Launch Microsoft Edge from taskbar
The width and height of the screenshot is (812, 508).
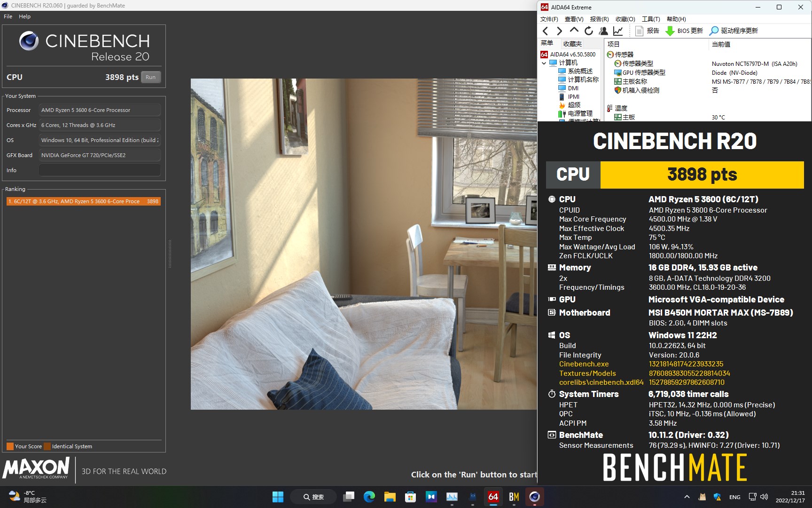click(x=369, y=497)
